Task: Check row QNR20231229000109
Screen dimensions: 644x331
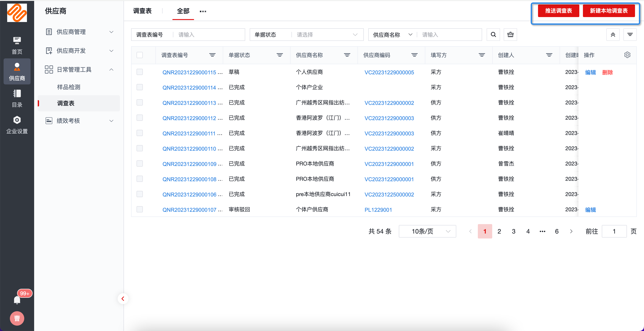Action: pyautogui.click(x=140, y=163)
